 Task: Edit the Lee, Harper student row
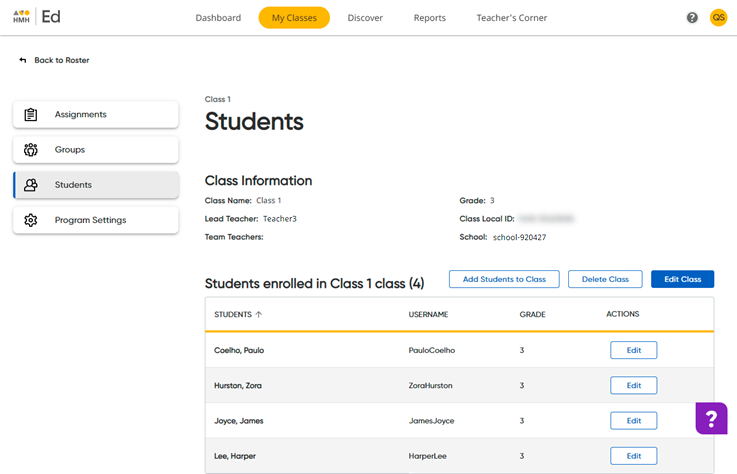click(x=634, y=456)
